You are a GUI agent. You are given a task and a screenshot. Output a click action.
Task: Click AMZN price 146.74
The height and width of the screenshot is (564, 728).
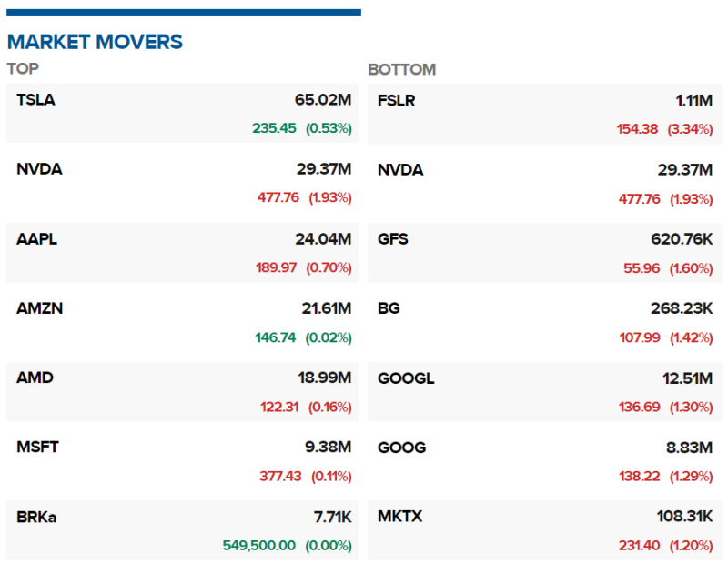coord(276,337)
